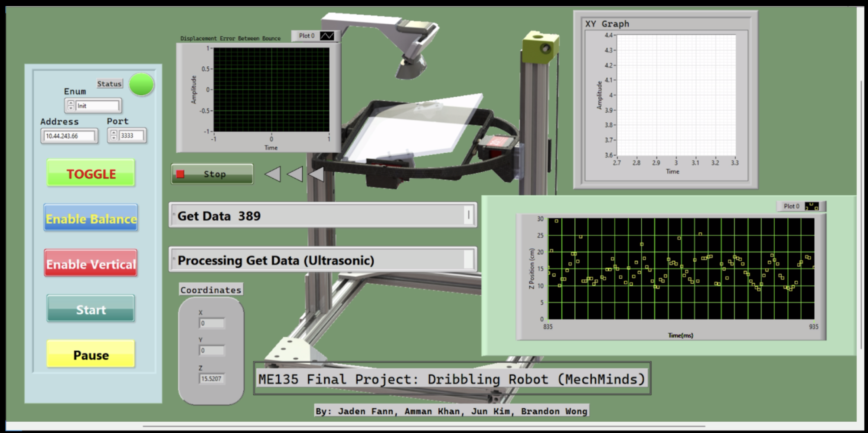The image size is (868, 433).
Task: Click the XY Graph title label
Action: coord(607,24)
